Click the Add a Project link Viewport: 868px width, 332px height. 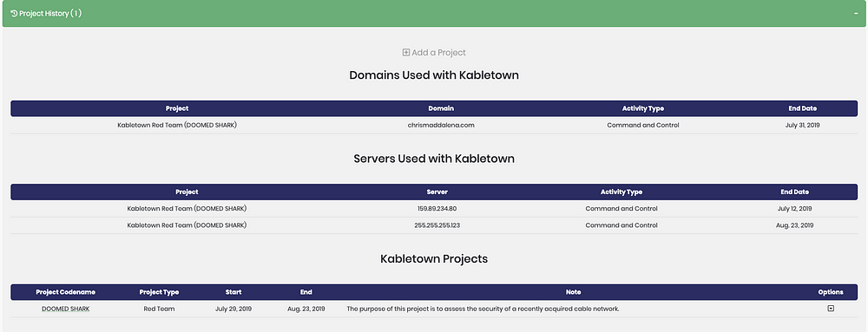434,53
